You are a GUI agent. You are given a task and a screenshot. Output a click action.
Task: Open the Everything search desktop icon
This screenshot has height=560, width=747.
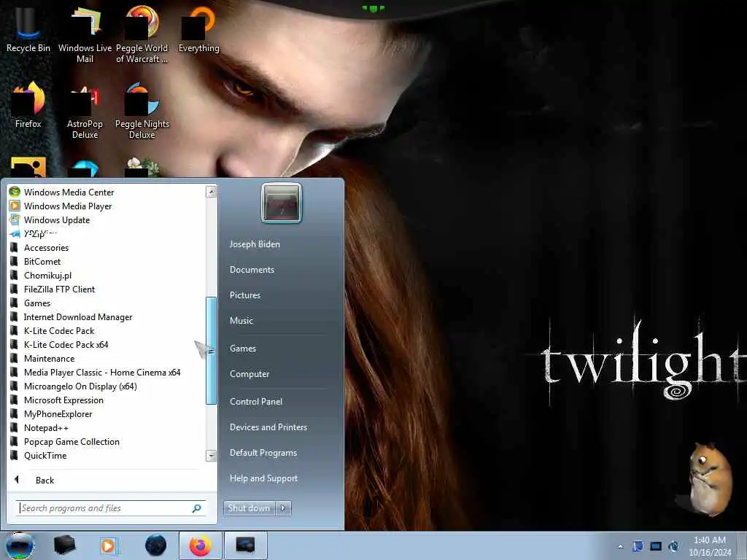pyautogui.click(x=198, y=28)
